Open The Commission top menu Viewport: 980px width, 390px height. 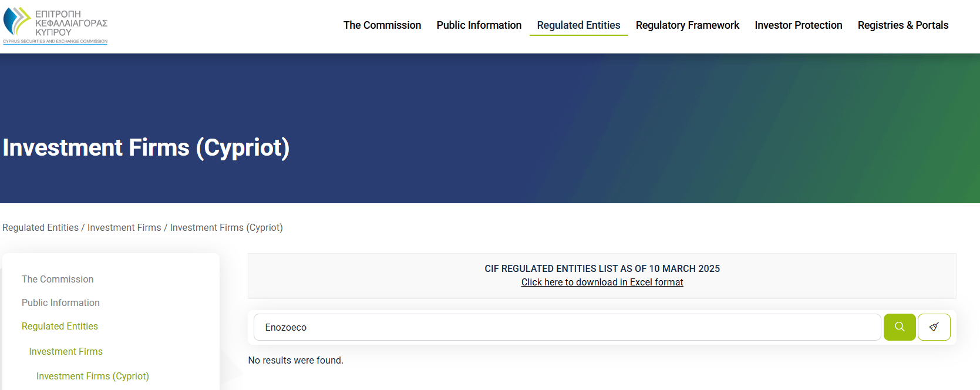click(x=382, y=25)
